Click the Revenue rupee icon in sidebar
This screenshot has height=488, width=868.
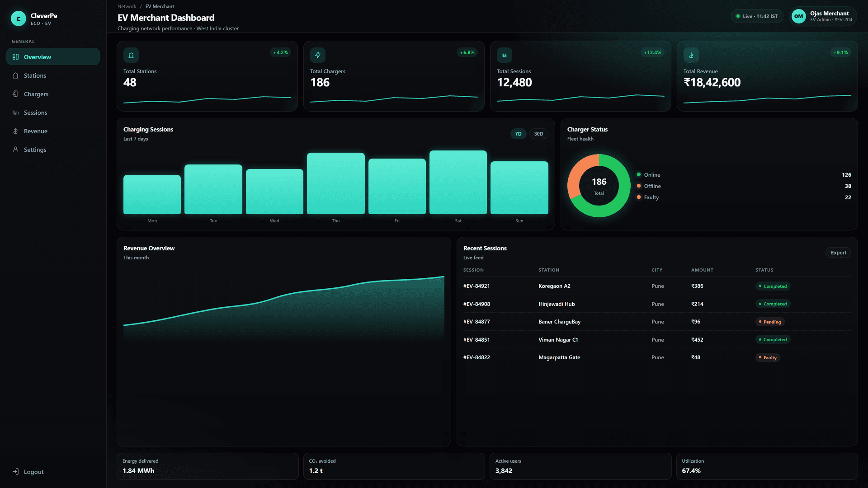tap(15, 131)
